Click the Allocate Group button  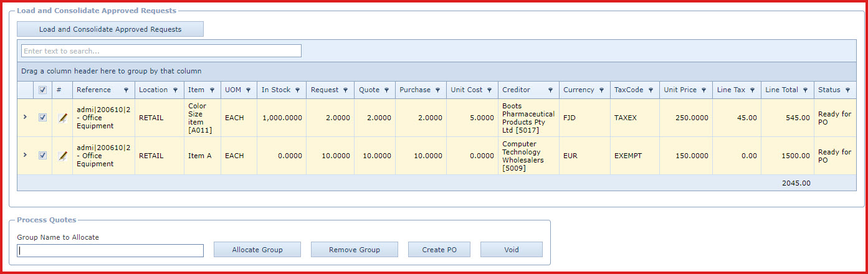point(257,250)
